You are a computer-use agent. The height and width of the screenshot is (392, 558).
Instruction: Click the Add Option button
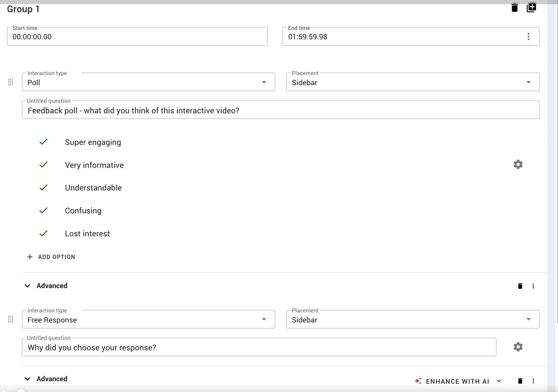click(51, 257)
